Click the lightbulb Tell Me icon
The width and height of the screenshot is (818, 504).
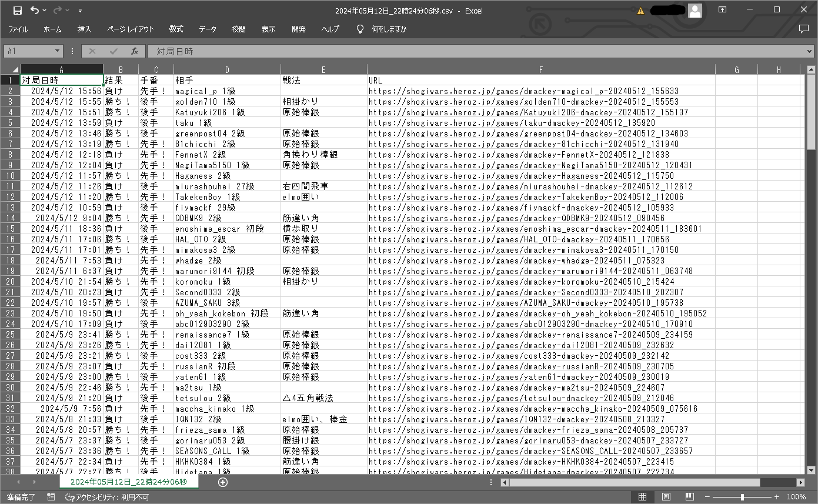(x=360, y=29)
